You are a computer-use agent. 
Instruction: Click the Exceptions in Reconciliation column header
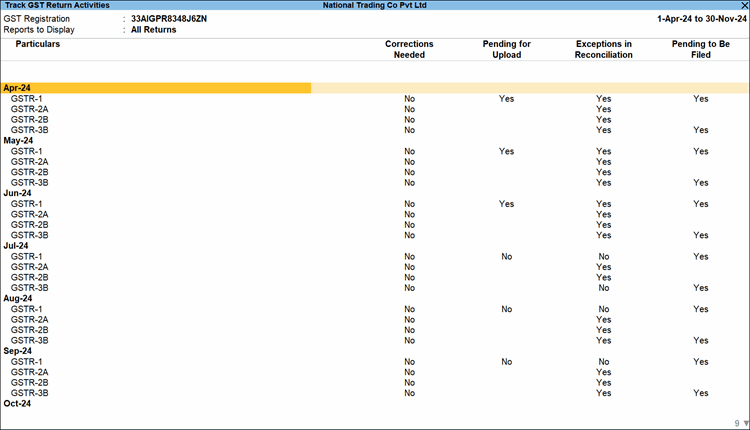click(604, 50)
